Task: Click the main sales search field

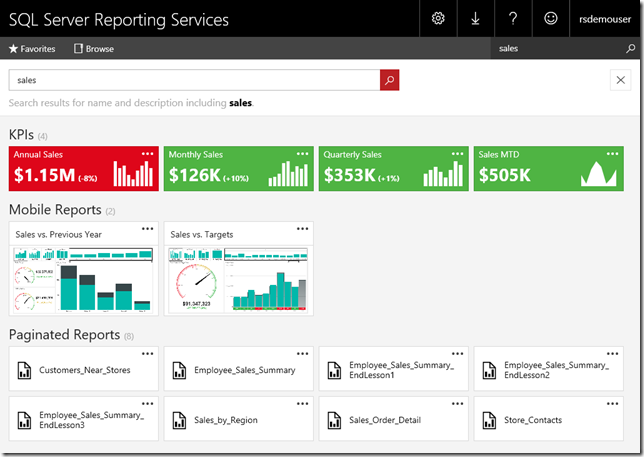Action: [x=195, y=80]
